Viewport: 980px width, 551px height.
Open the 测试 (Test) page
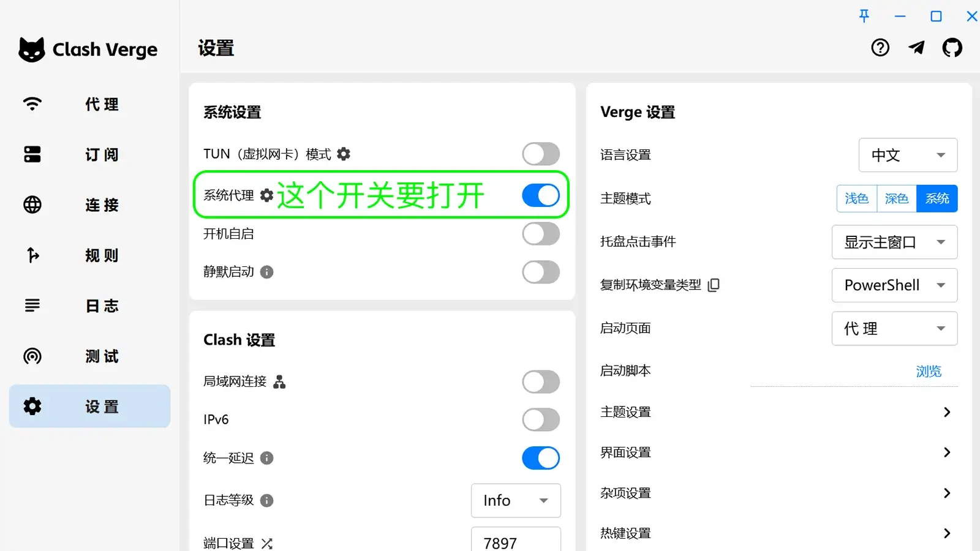pyautogui.click(x=89, y=356)
